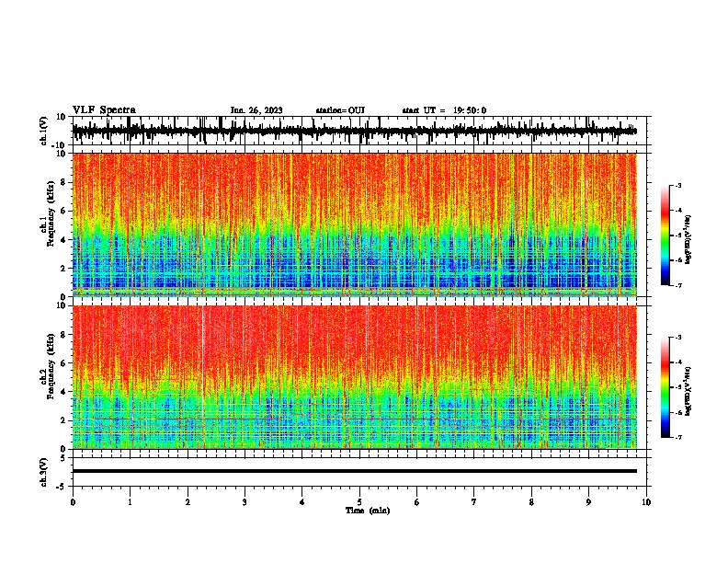Click time axis tick label "1"
The width and height of the screenshot is (728, 563).
click(x=130, y=502)
